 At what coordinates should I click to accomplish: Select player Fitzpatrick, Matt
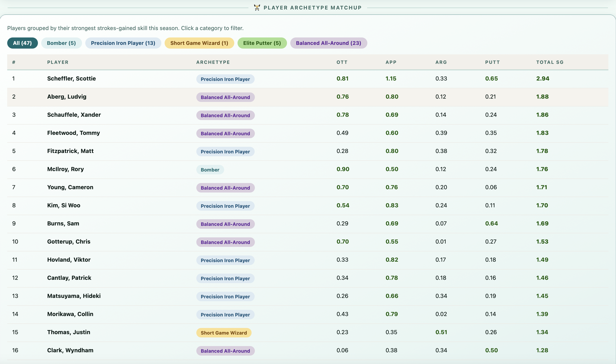point(70,151)
